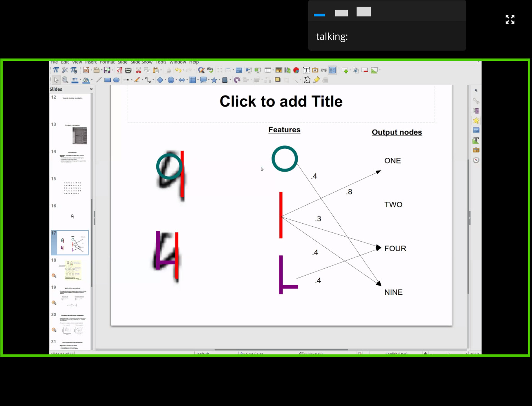Open the Format menu
Viewport: 532px width, 406px height.
107,62
